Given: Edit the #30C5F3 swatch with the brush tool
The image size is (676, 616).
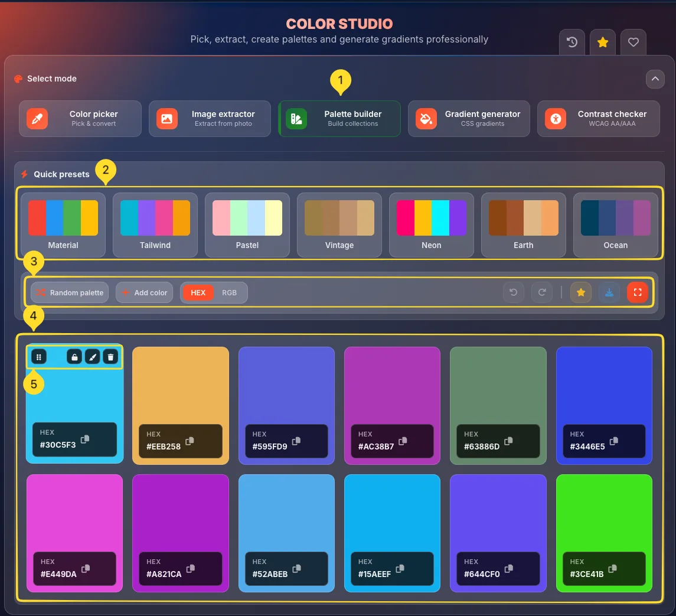Looking at the screenshot, I should (93, 357).
